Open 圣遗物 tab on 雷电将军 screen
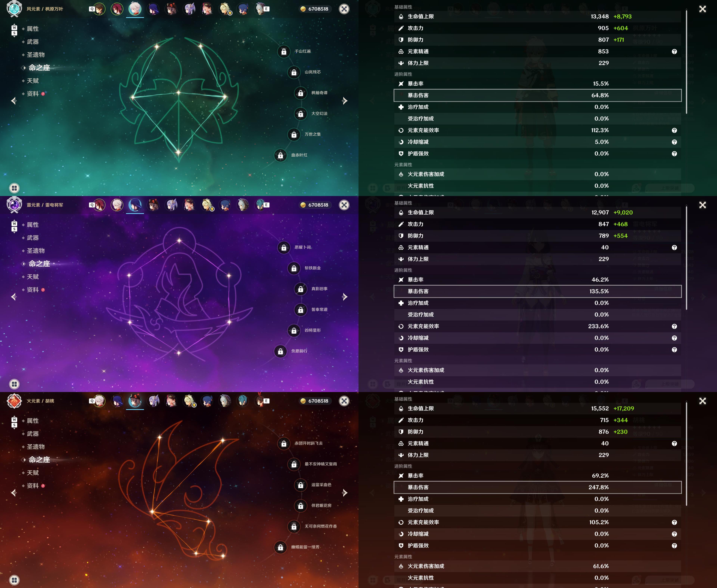Viewport: 717px width, 588px height. (36, 251)
